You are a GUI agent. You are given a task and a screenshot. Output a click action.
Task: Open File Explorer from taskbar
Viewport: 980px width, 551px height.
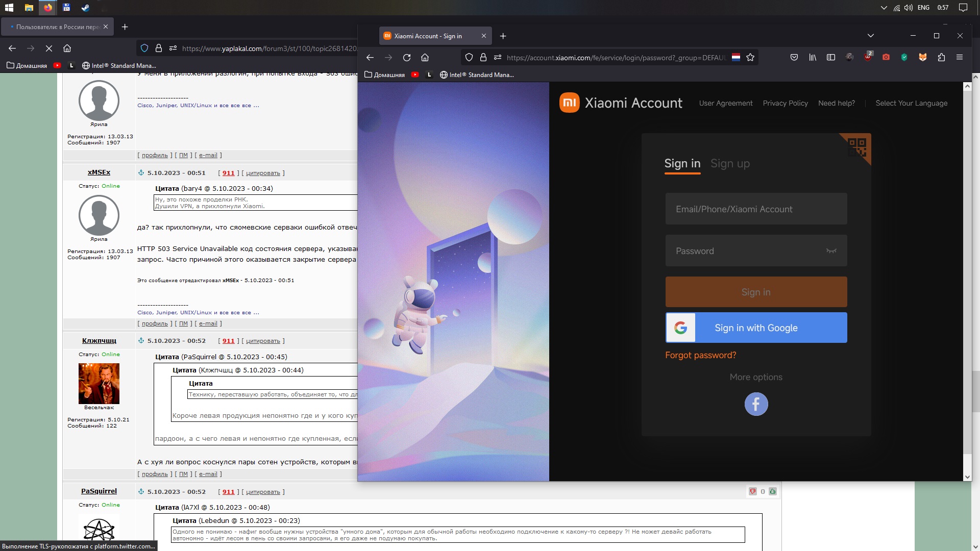click(x=29, y=8)
